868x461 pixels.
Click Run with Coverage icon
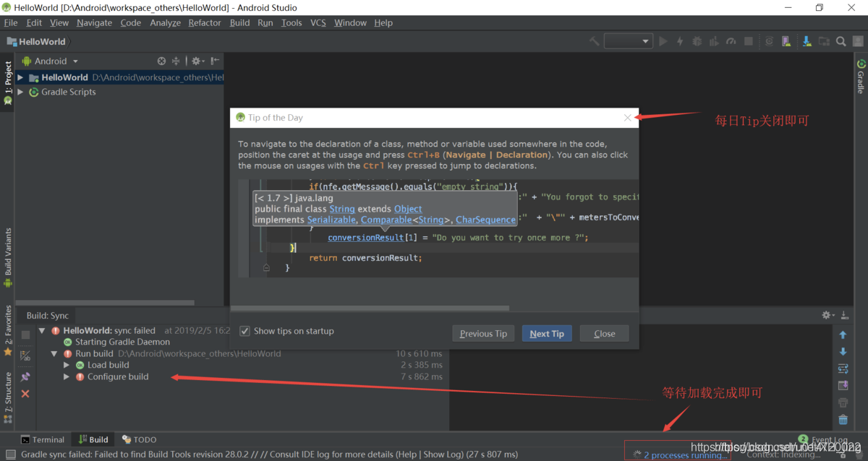714,41
